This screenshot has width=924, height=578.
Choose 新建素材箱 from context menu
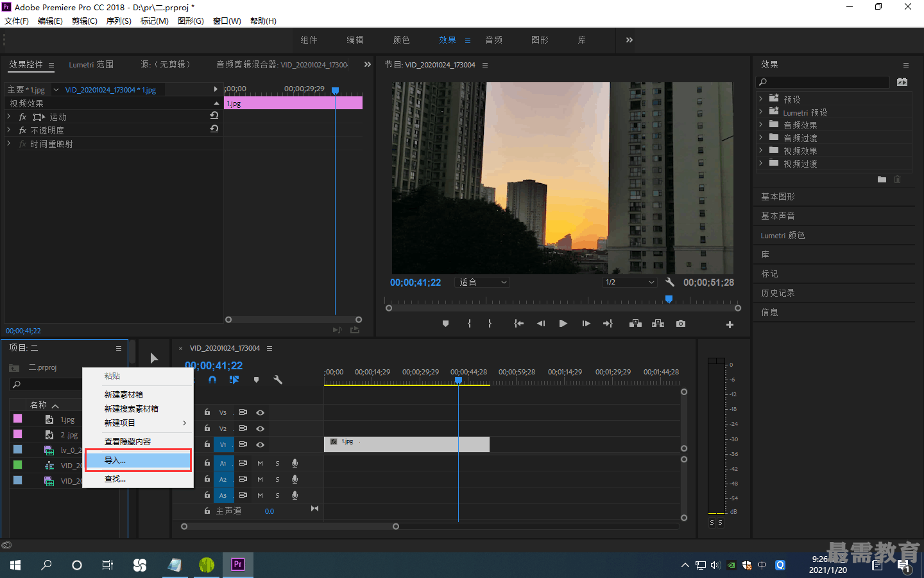point(124,394)
